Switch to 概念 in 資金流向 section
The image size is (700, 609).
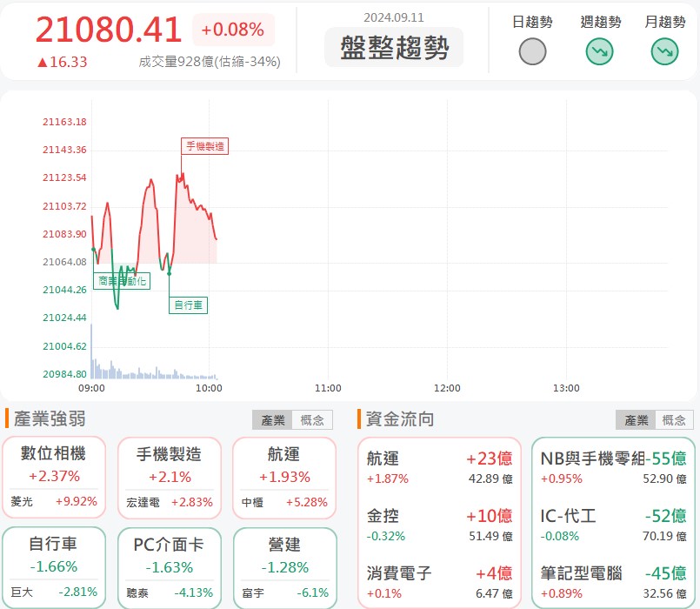click(x=674, y=420)
